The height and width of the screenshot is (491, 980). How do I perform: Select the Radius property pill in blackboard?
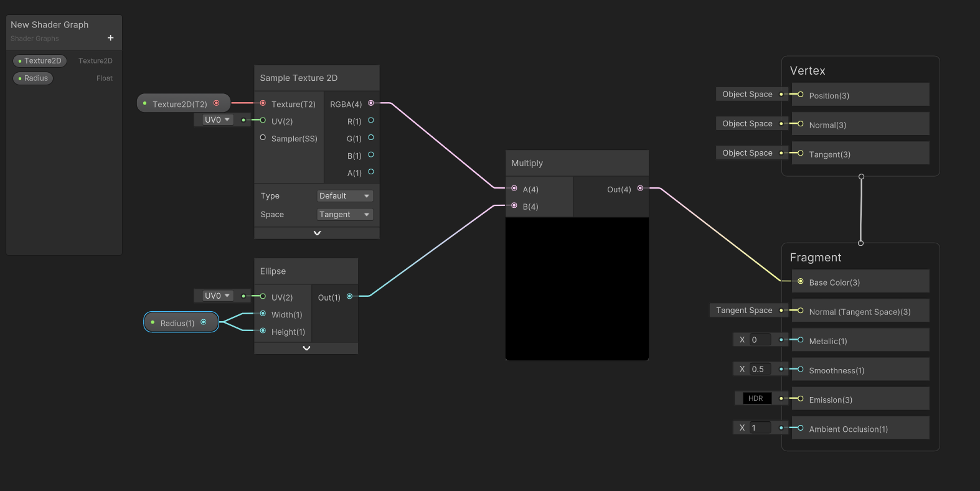click(33, 78)
